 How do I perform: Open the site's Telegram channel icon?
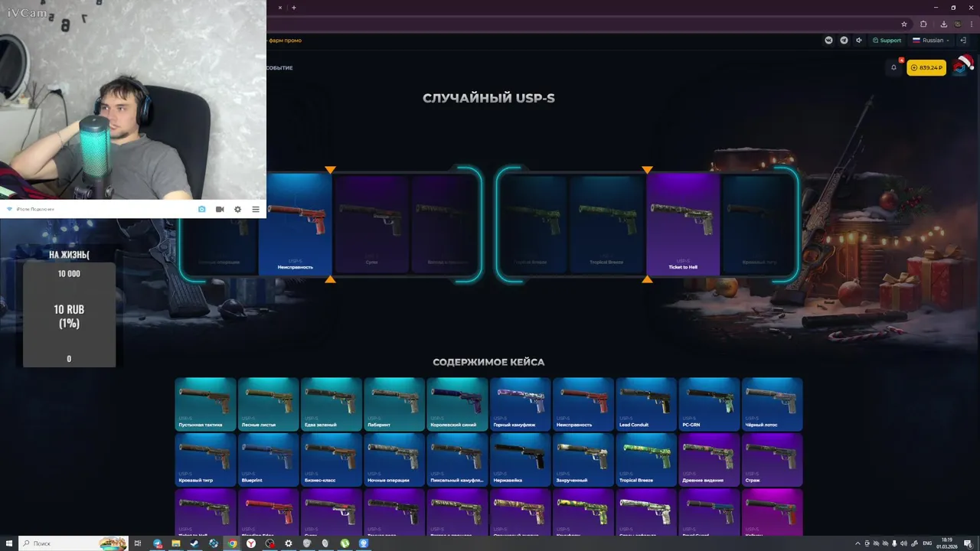tap(844, 41)
